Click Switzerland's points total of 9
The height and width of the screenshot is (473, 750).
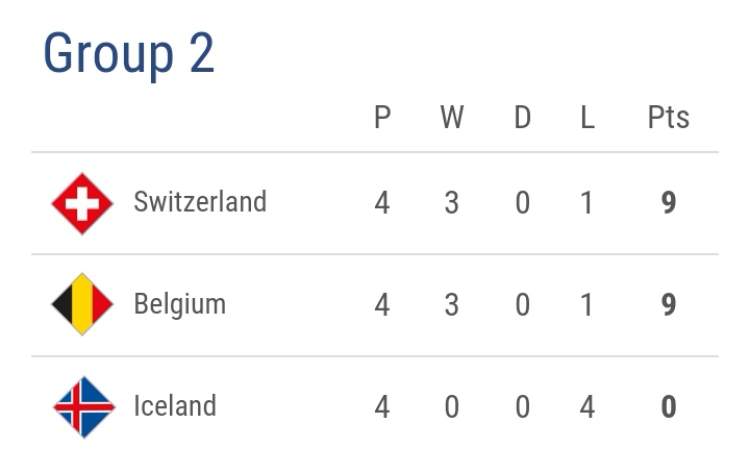668,204
